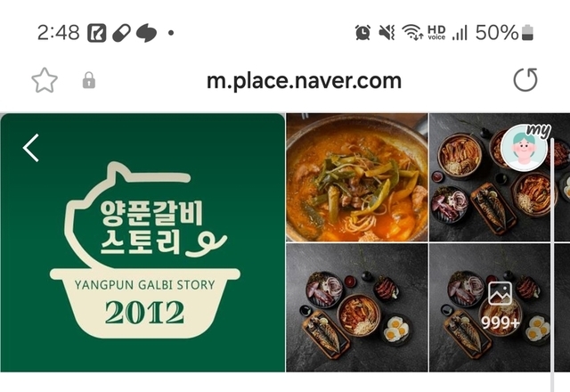
Task: Open the 999+ photos gallery tile
Action: point(500,307)
